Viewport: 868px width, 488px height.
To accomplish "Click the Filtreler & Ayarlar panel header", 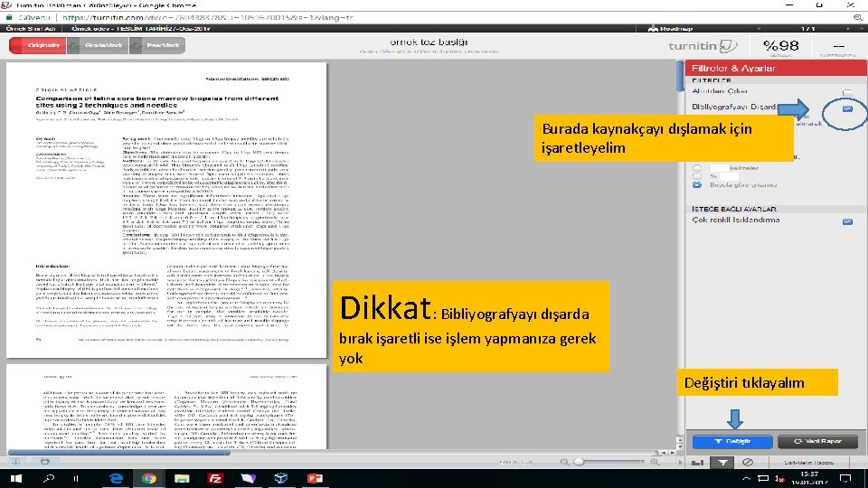I will [x=776, y=69].
